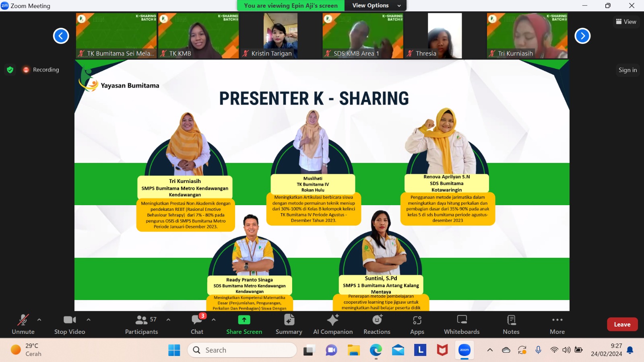Click the green encryption shield icon
The height and width of the screenshot is (362, 644).
pyautogui.click(x=10, y=70)
